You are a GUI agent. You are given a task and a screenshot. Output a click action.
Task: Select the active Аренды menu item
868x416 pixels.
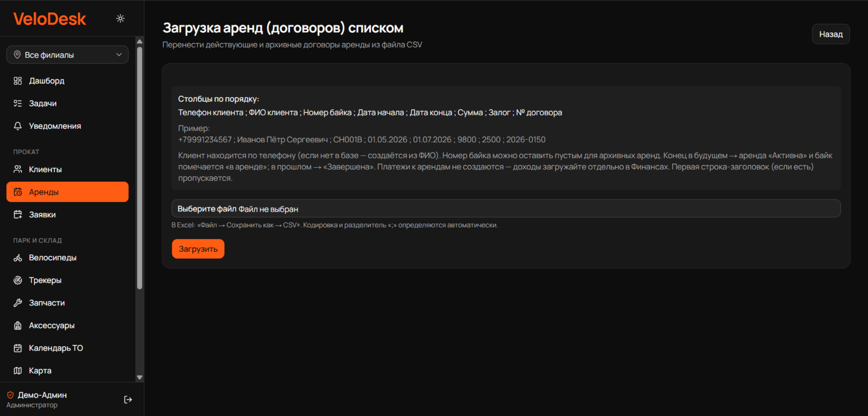tap(67, 192)
